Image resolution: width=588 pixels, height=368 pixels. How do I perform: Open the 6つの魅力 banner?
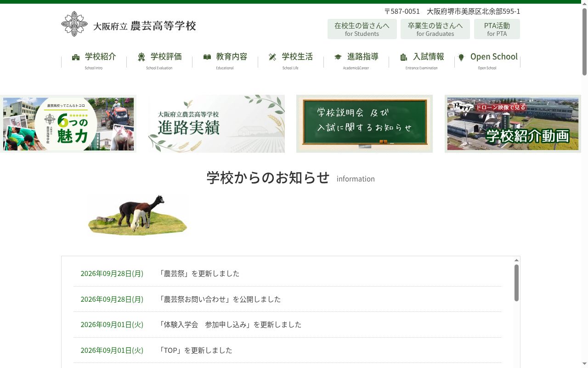coord(68,124)
